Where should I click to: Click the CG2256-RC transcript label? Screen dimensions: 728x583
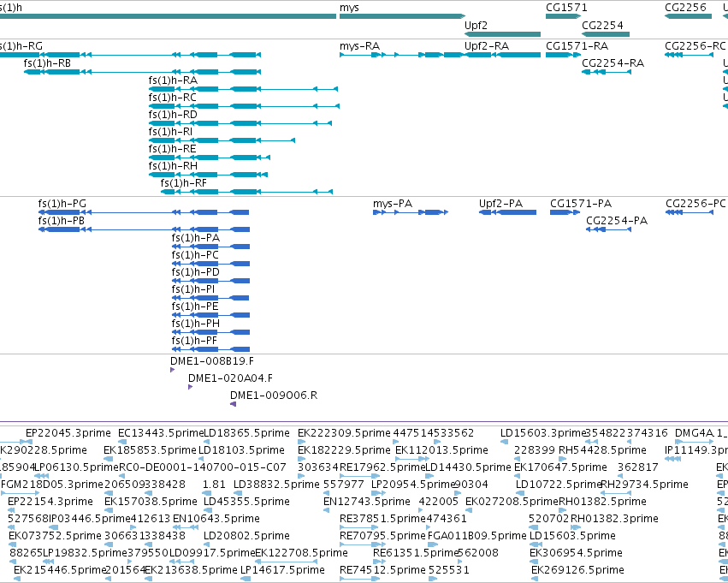pyautogui.click(x=695, y=46)
